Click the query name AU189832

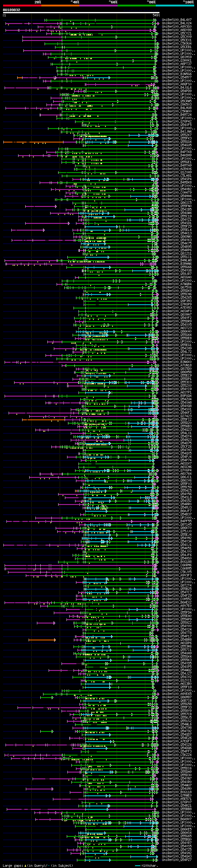(11, 10)
